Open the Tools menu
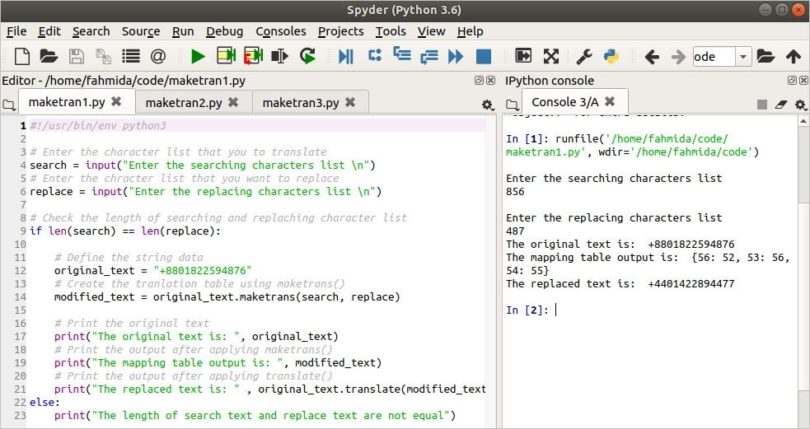 click(391, 32)
